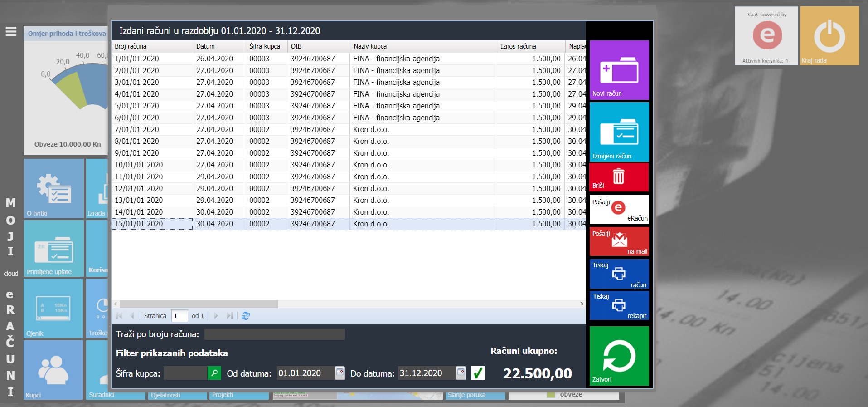Close dialog with green Zatvori button
The image size is (868, 407).
coord(619,356)
